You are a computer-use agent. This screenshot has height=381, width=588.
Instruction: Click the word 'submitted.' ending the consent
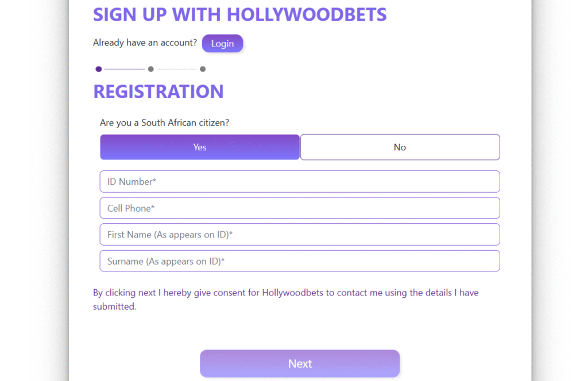point(115,306)
